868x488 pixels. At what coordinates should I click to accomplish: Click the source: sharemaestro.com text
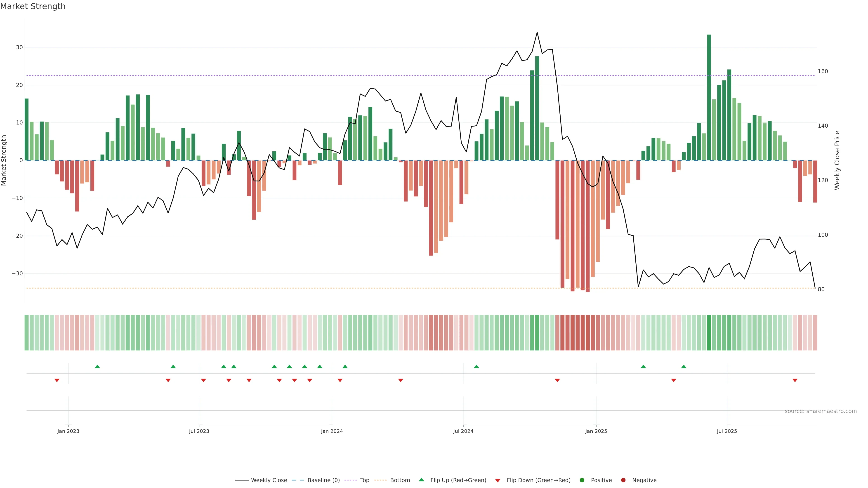(x=821, y=411)
